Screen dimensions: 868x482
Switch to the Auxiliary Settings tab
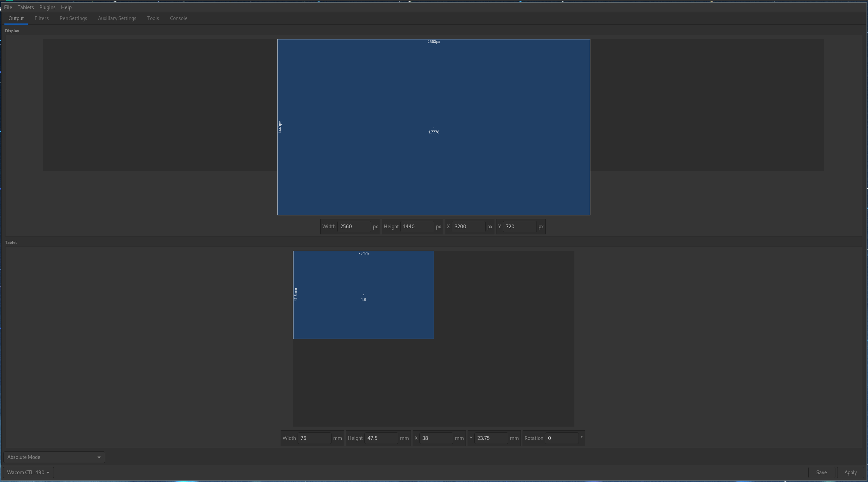click(117, 18)
